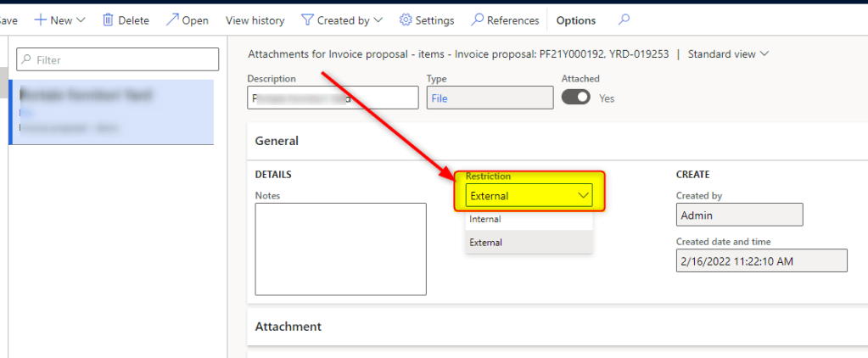Open the Options tab
The width and height of the screenshot is (868, 358).
point(575,20)
